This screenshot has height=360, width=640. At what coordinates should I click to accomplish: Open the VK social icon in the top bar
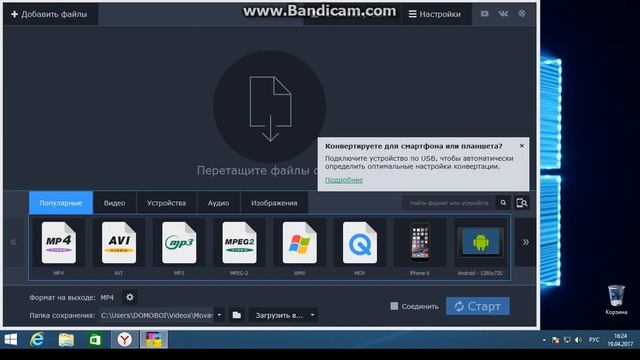point(503,13)
